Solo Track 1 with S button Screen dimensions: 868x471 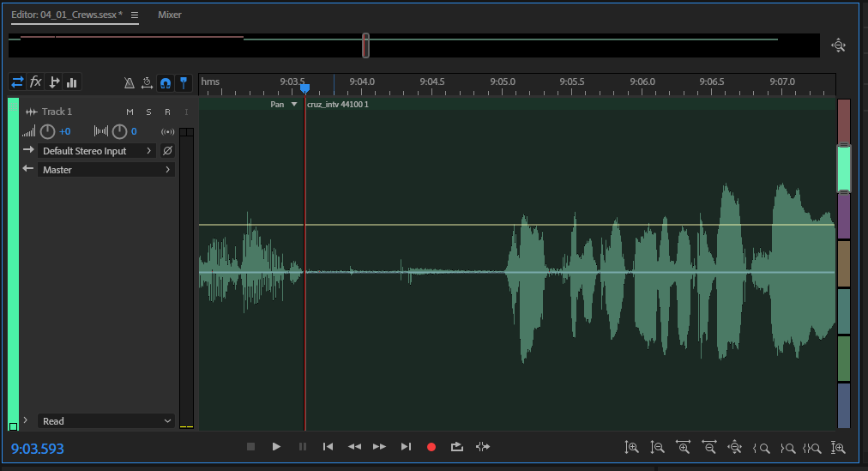(148, 112)
